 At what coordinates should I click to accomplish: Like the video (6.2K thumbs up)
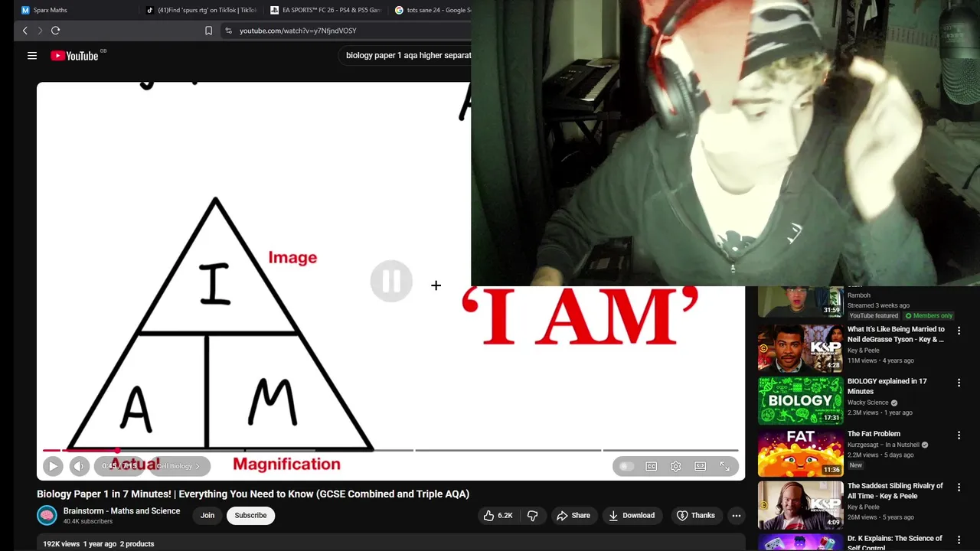(x=498, y=516)
